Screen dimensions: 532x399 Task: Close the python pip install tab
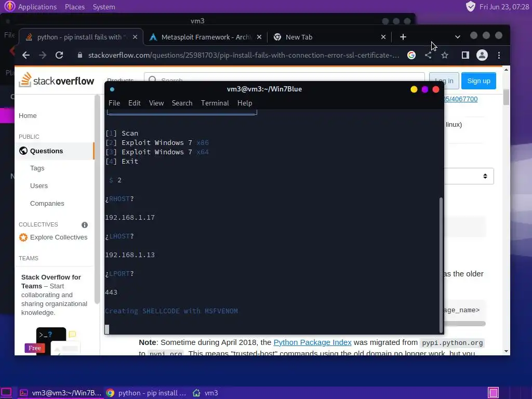135,37
